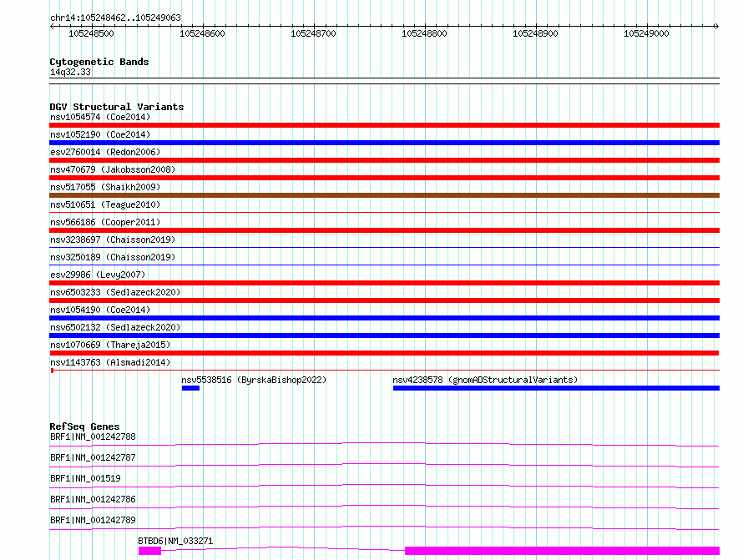Click the BRF1|NM_001242788 gene label
Screen dimensions: 743x560
[x=93, y=436]
